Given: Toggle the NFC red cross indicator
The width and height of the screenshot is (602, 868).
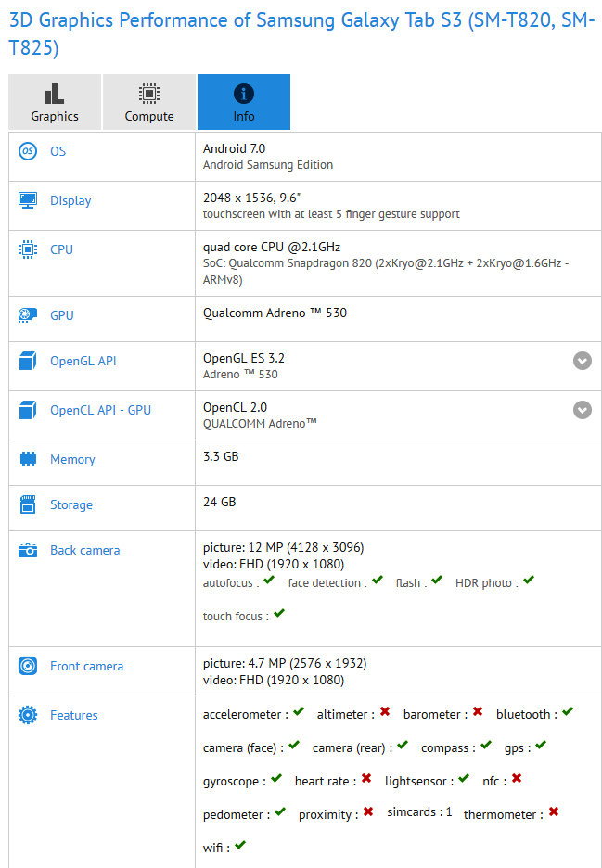Looking at the screenshot, I should click(x=518, y=781).
